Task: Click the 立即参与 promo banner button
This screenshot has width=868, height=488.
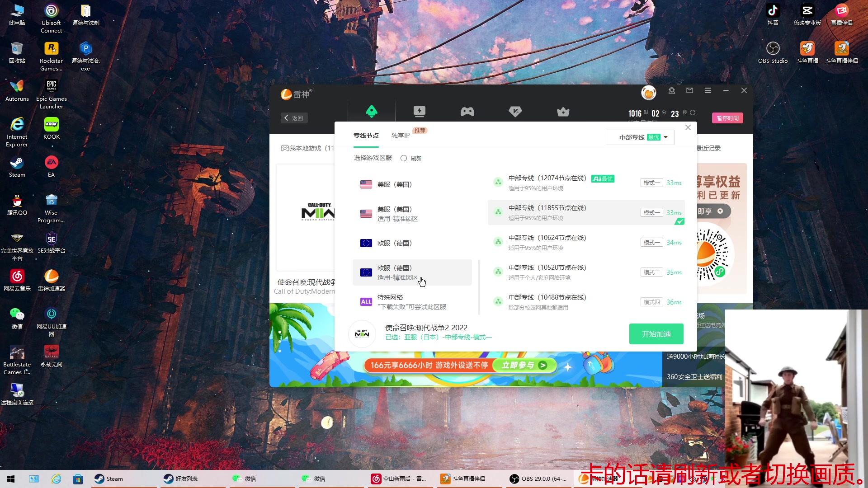Action: pos(524,365)
